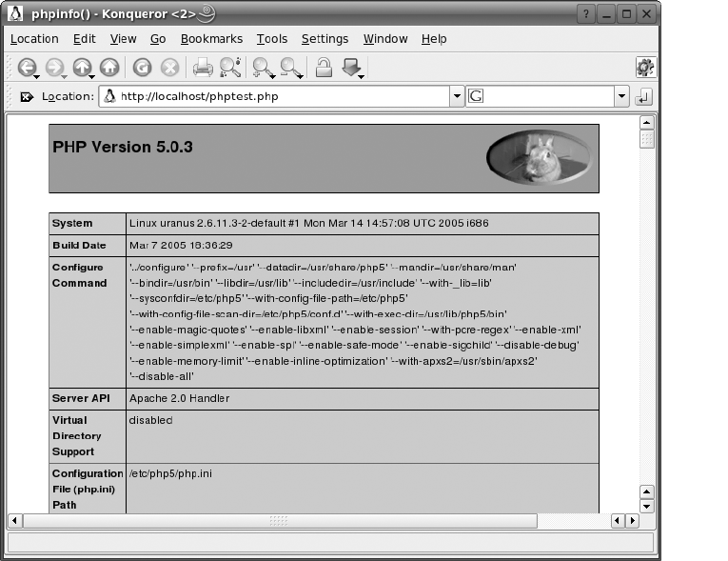Screen dimensions: 728x561
Task: Click the Configure Command label
Action: pyautogui.click(x=79, y=275)
